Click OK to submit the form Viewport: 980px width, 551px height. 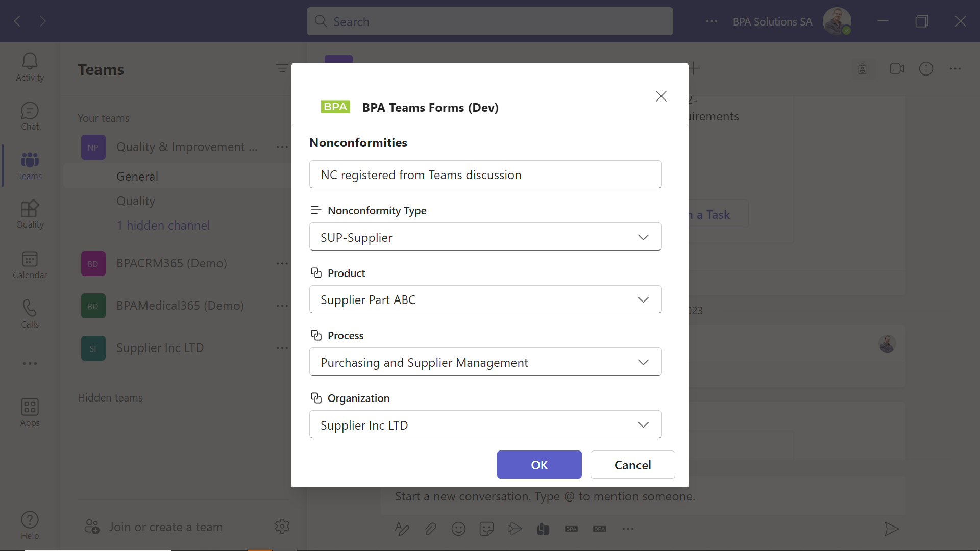point(539,465)
